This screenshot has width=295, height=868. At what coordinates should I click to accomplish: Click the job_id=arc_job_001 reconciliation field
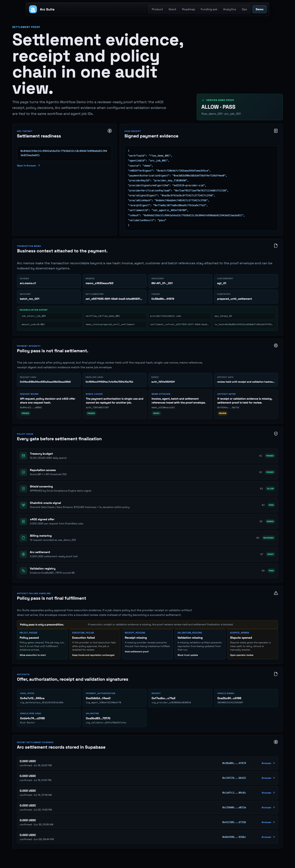pyautogui.click(x=51, y=316)
